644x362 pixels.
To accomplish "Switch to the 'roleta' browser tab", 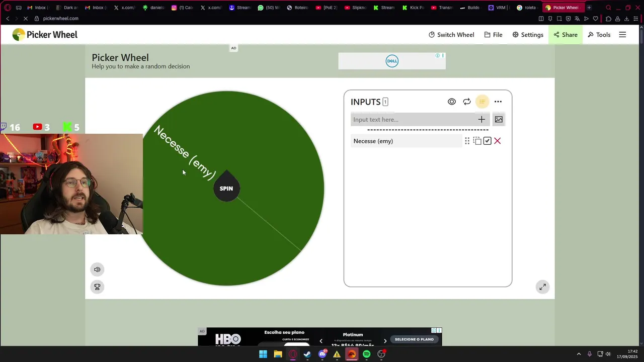I will 527,8.
